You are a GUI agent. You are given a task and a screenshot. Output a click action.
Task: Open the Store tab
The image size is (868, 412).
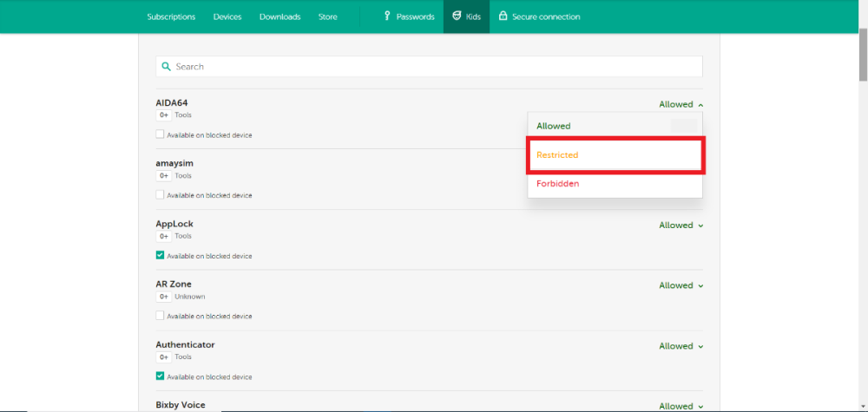click(x=328, y=16)
